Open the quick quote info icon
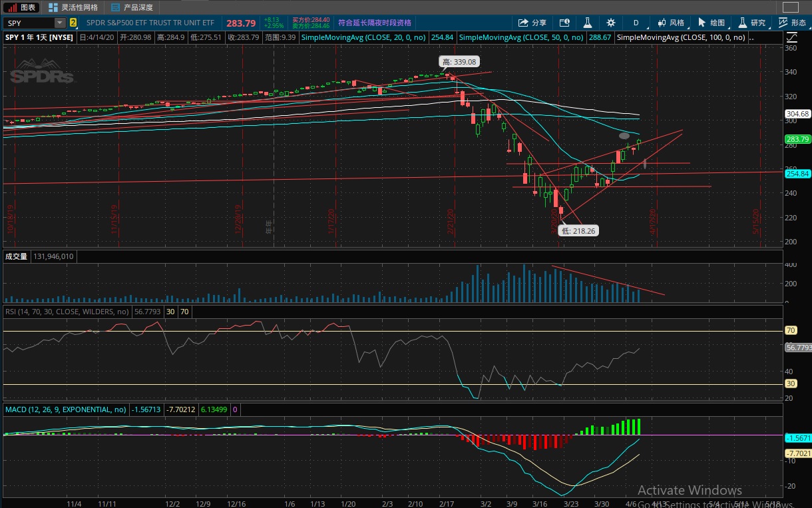The image size is (812, 508). coord(564,23)
